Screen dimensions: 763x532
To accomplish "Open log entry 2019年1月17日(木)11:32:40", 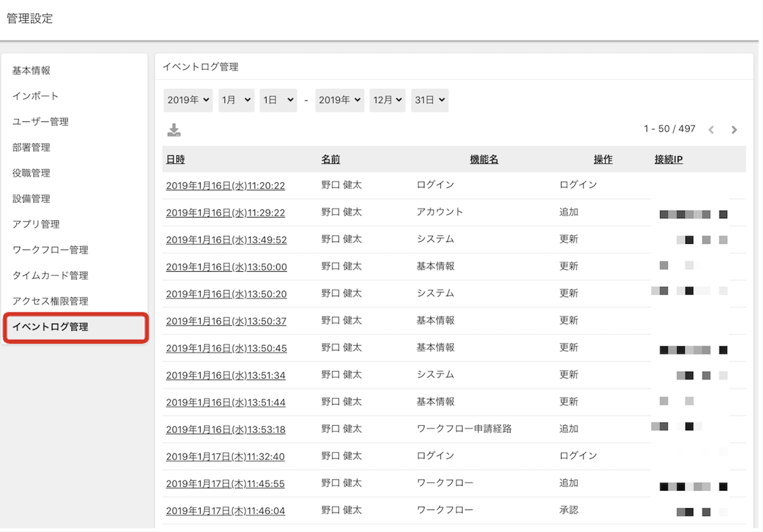I will [225, 456].
